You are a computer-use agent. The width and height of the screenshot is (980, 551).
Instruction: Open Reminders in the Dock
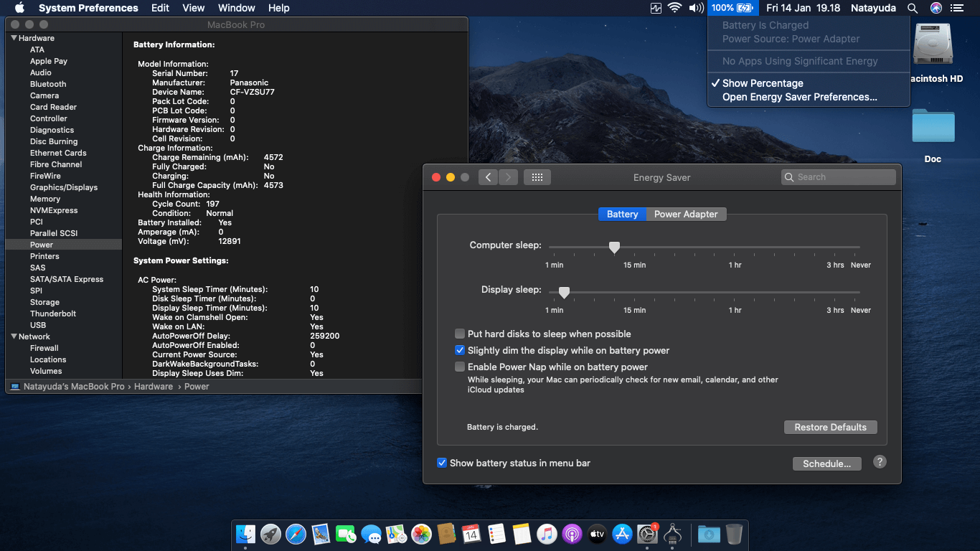click(496, 534)
